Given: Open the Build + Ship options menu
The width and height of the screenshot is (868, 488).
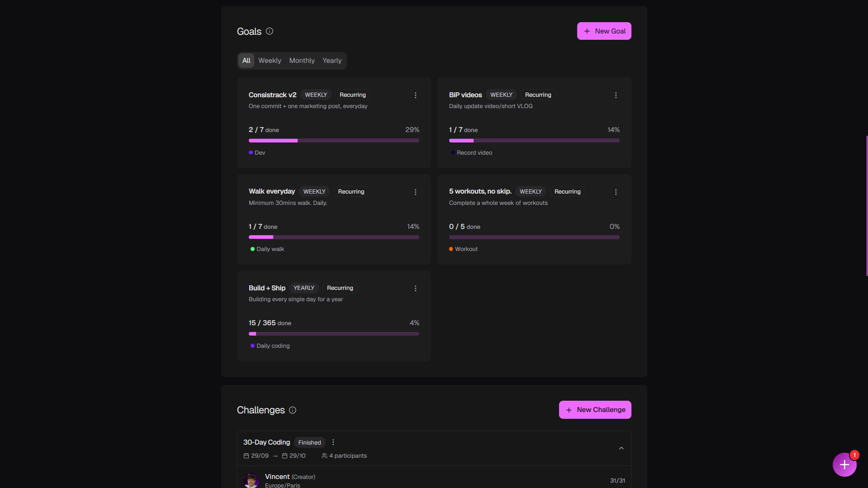Looking at the screenshot, I should point(415,289).
